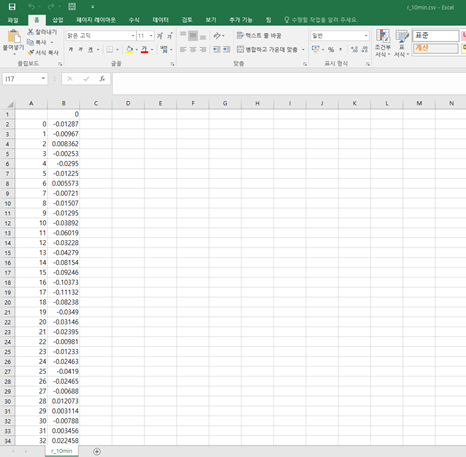Image resolution: width=466 pixels, height=457 pixels.
Task: Click Merge and Center (병합하고 가운데 맞춤)
Action: 267,49
